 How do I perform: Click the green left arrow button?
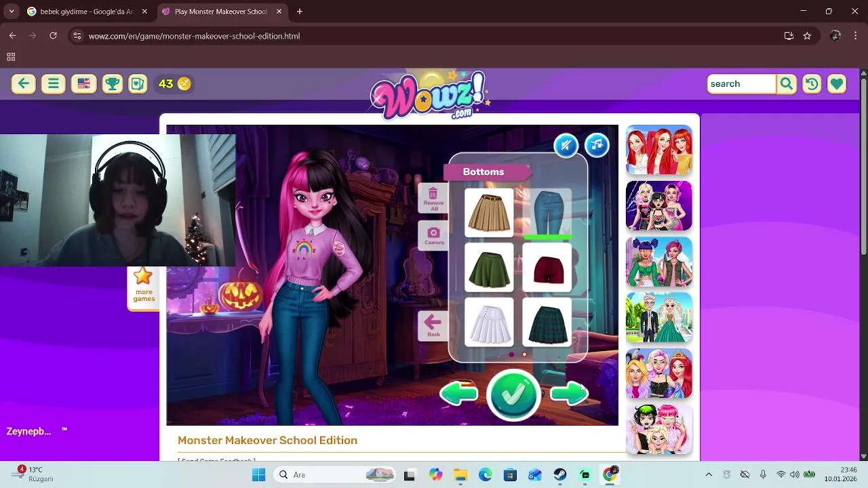(x=459, y=393)
